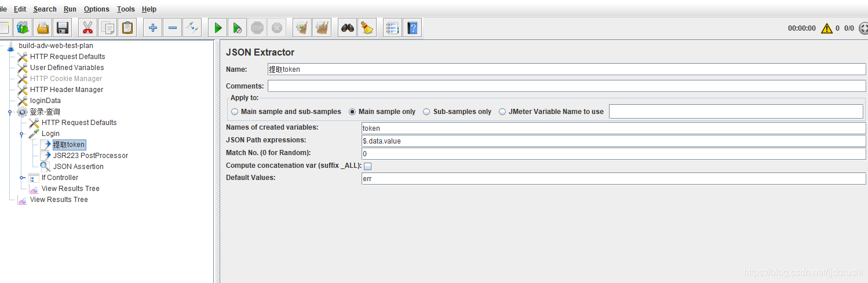The width and height of the screenshot is (868, 283).
Task: Clear all results with double broom icon
Action: (322, 27)
